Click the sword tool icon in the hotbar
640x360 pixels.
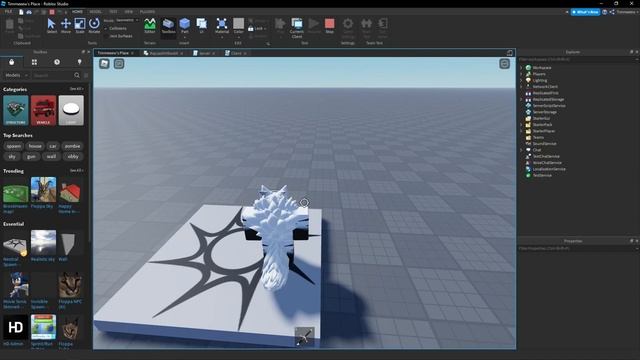304,337
